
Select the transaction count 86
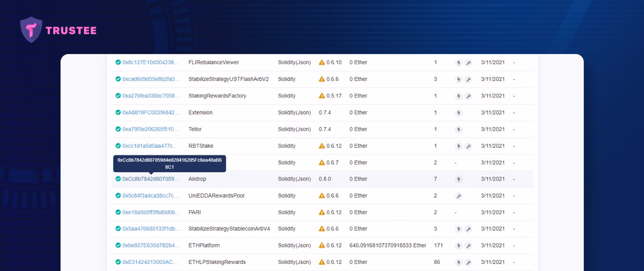[437, 262]
